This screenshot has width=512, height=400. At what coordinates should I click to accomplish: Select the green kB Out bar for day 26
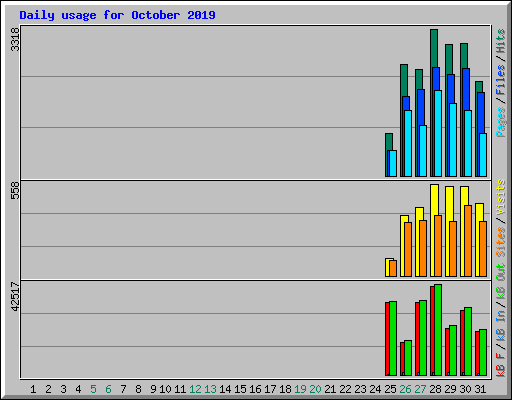tap(408, 358)
